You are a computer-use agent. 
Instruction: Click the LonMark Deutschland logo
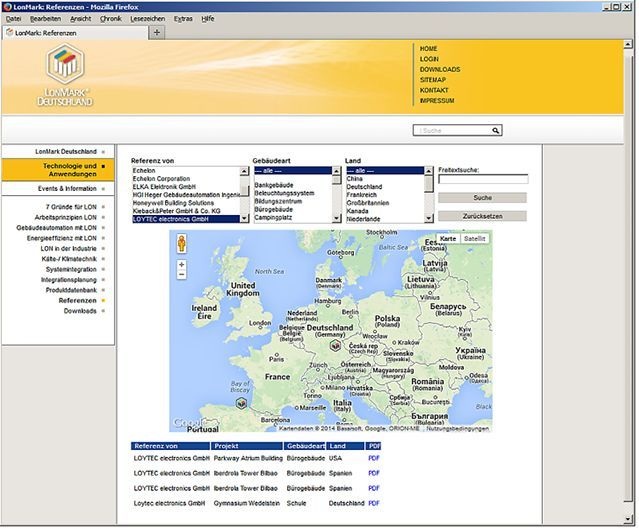65,76
